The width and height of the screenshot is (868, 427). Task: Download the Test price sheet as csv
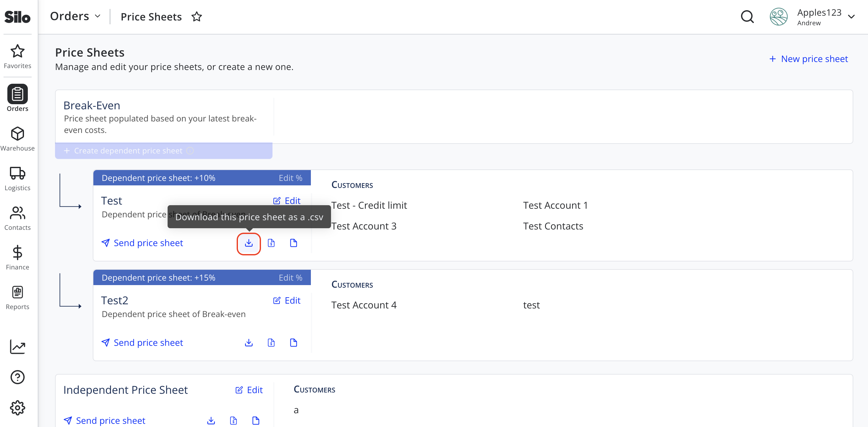click(x=249, y=243)
